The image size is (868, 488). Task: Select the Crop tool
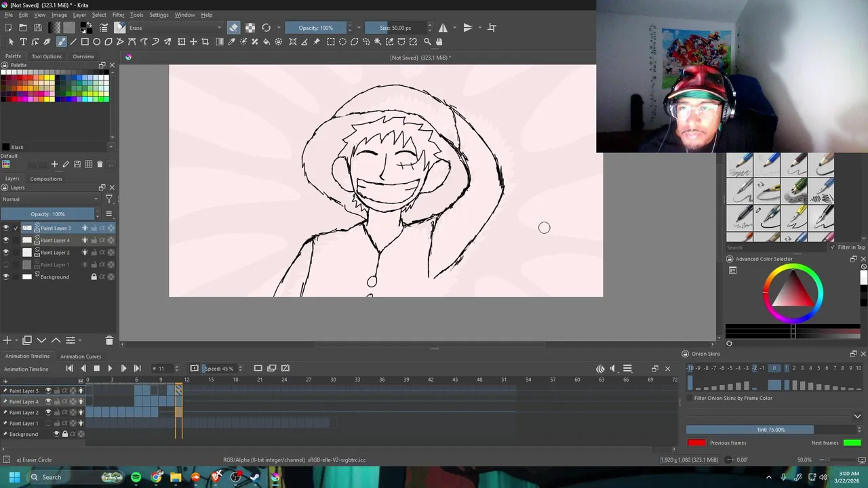coord(205,42)
